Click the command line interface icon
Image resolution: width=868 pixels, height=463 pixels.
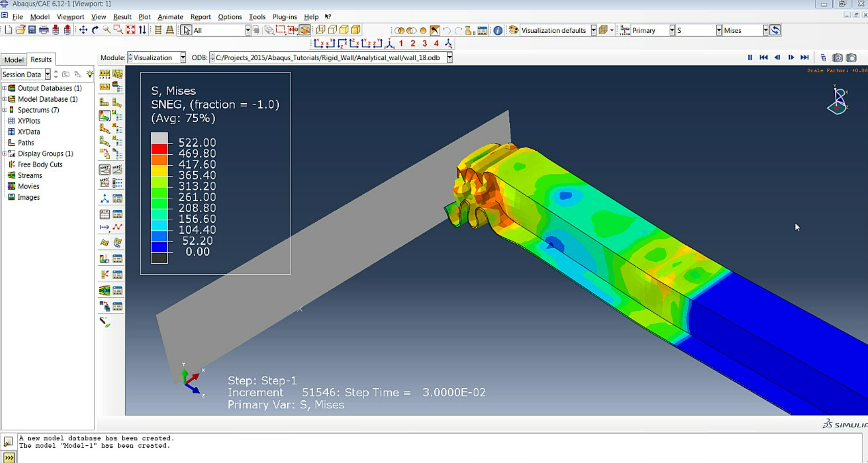(x=9, y=457)
